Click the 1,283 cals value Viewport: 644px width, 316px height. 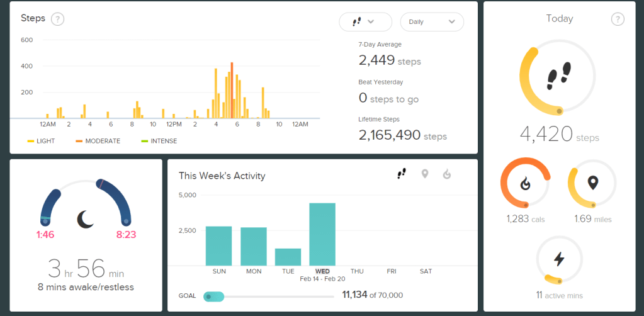525,220
